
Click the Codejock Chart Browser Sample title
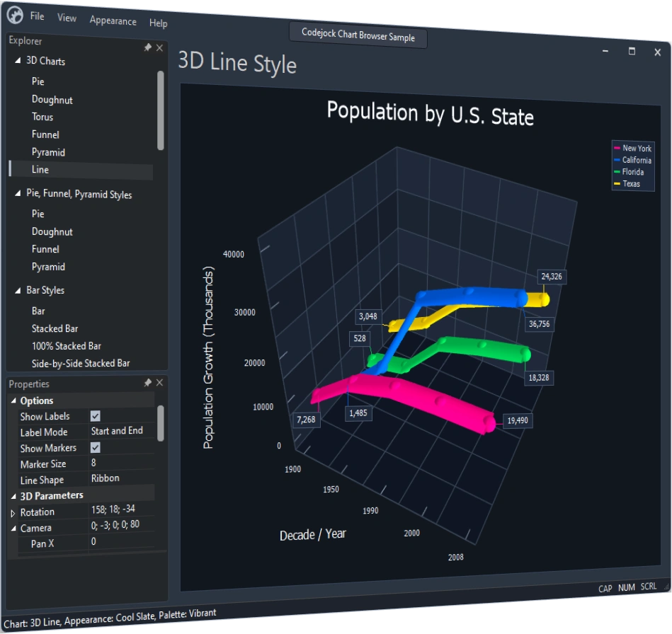(358, 35)
